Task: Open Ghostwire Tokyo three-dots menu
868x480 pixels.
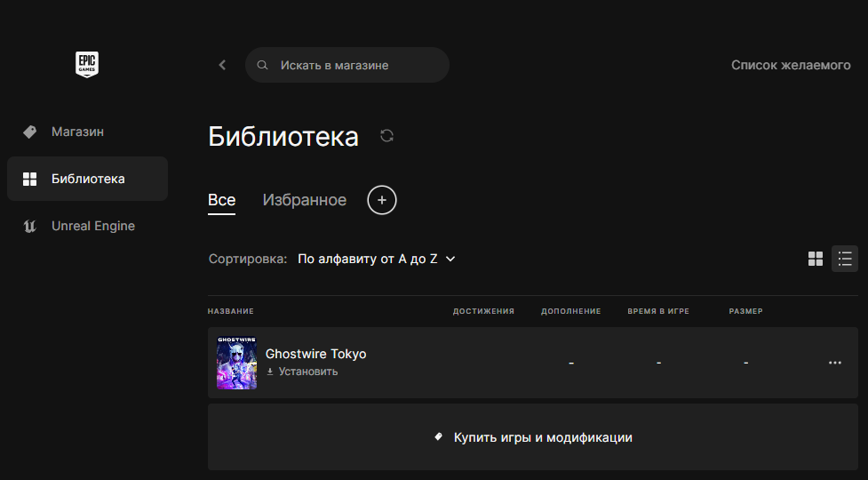Action: 835,363
